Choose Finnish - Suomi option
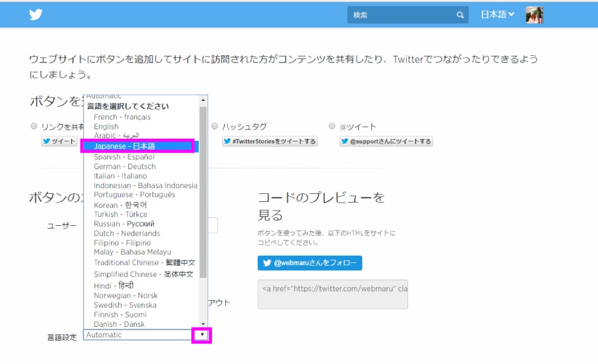The height and width of the screenshot is (364, 598). click(x=141, y=314)
